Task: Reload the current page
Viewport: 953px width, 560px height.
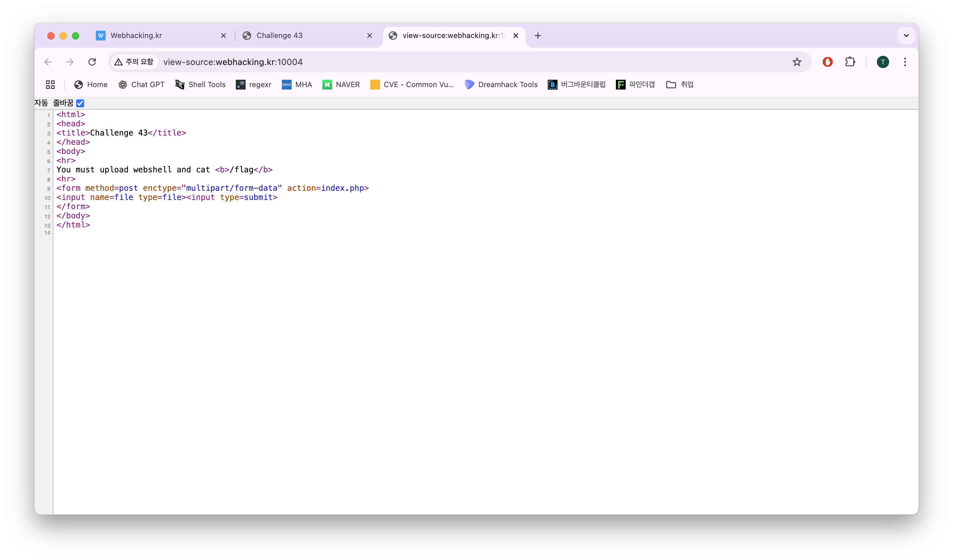Action: click(x=92, y=62)
